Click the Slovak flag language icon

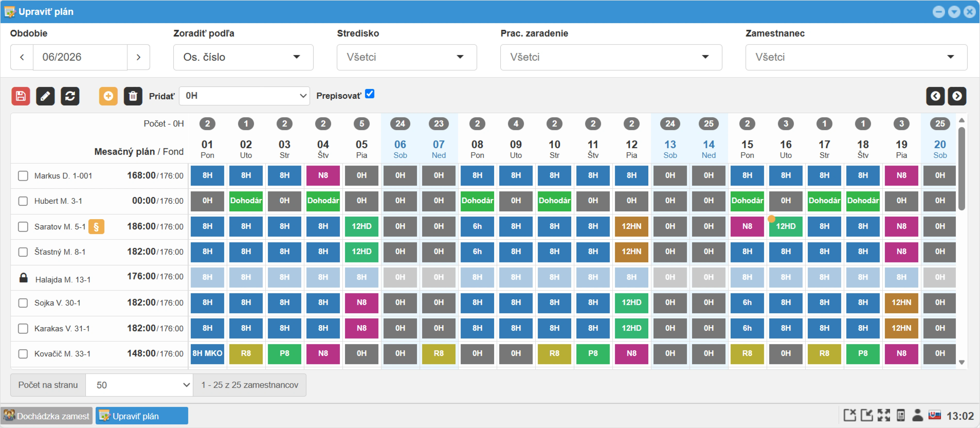pyautogui.click(x=935, y=415)
